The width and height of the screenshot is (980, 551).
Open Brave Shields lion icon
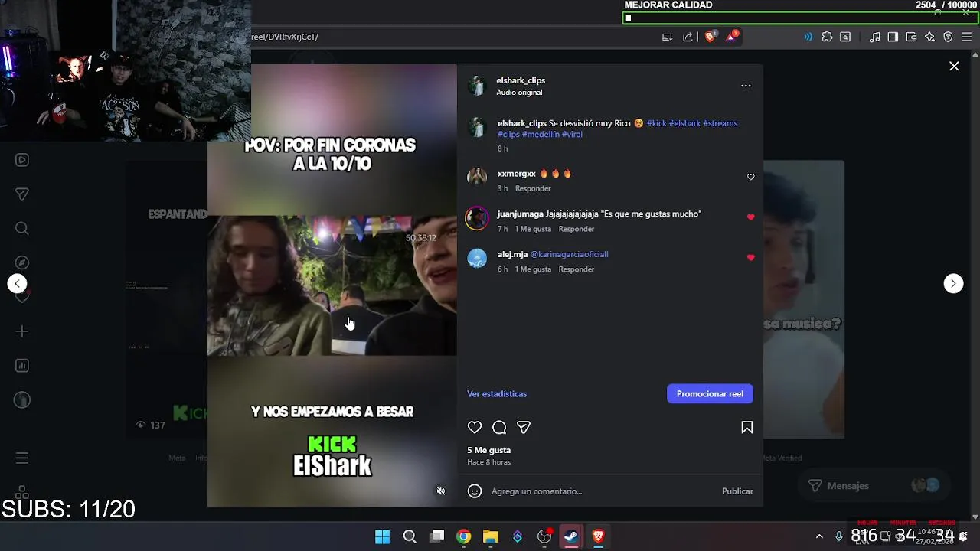pyautogui.click(x=710, y=37)
